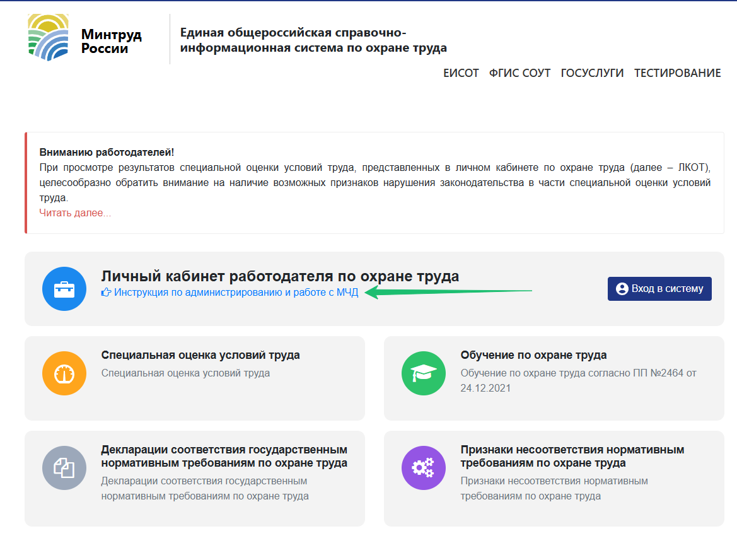Go to the ГОСУСЛУГИ menu item

(592, 73)
